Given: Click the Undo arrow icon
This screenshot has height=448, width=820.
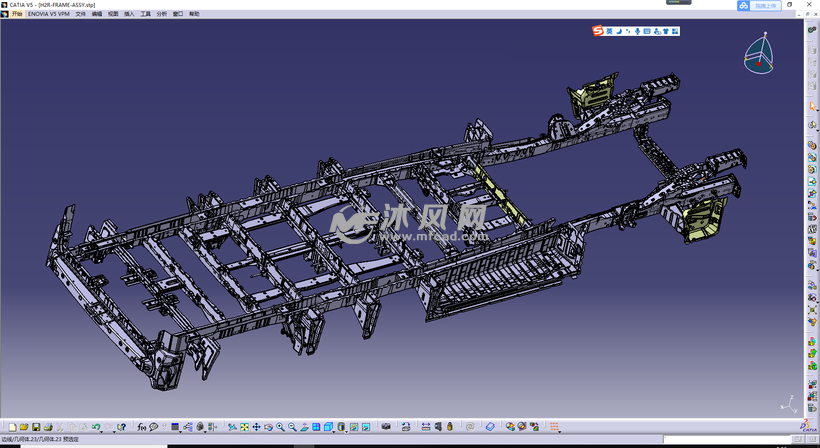Looking at the screenshot, I should tap(96, 427).
